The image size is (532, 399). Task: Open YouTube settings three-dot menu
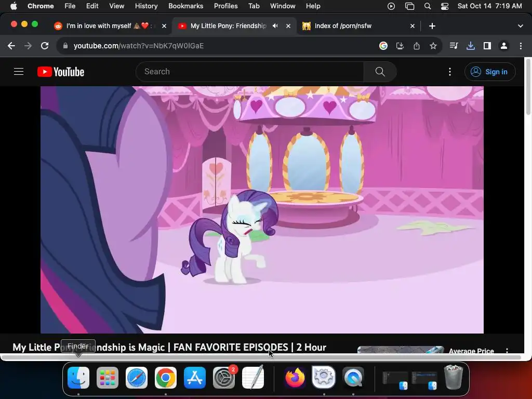450,72
